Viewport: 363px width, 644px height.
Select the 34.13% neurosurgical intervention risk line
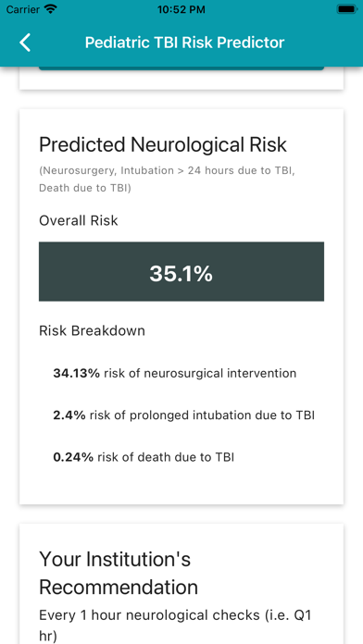point(175,373)
